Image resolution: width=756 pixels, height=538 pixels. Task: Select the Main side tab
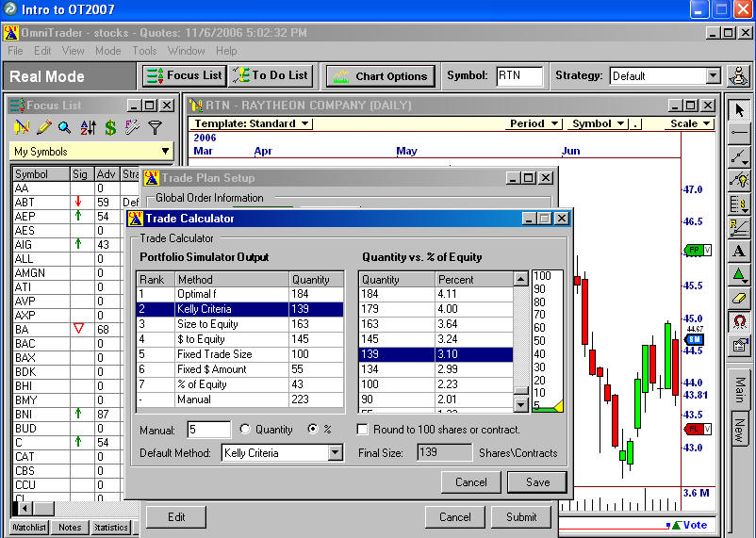coord(740,389)
